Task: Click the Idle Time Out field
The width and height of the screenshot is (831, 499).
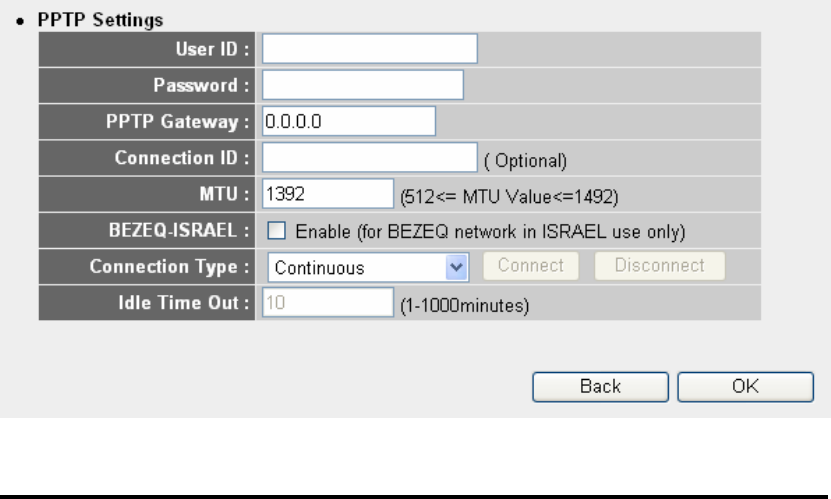Action: pos(328,303)
